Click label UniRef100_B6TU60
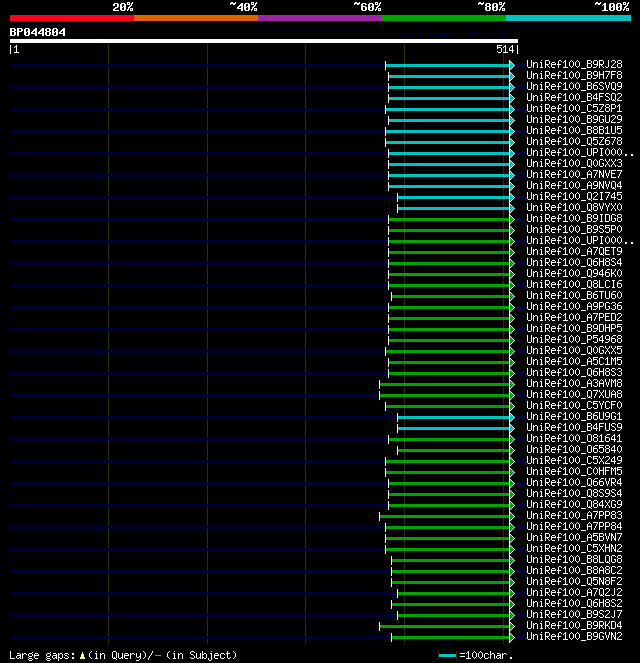Viewport: 640px width, 663px height. [x=574, y=295]
